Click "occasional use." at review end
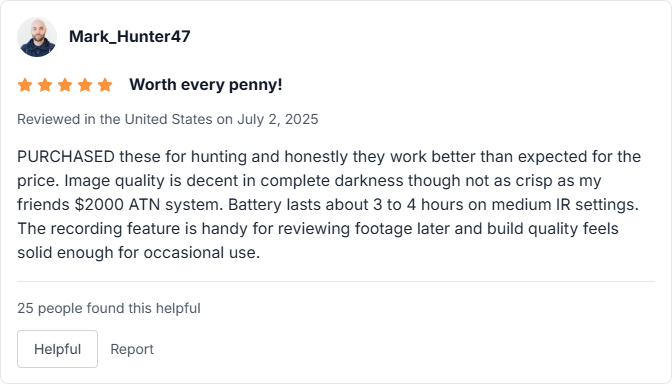Image resolution: width=672 pixels, height=384 pixels. pyautogui.click(x=202, y=253)
